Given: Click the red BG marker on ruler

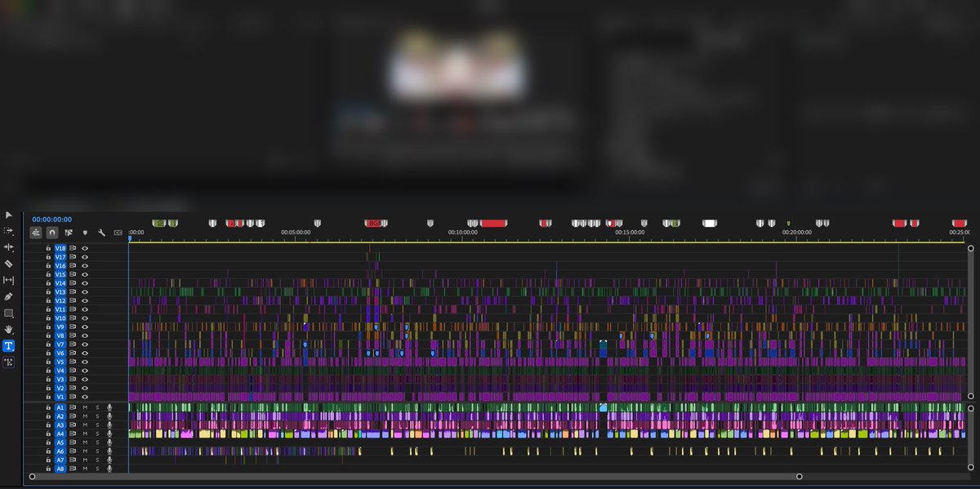Looking at the screenshot, I should tap(373, 223).
